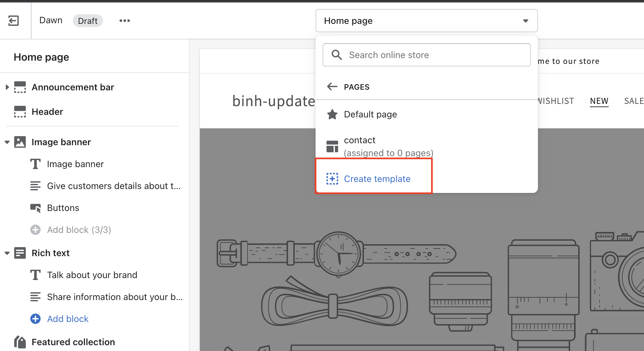Select the contact page template

click(x=360, y=140)
